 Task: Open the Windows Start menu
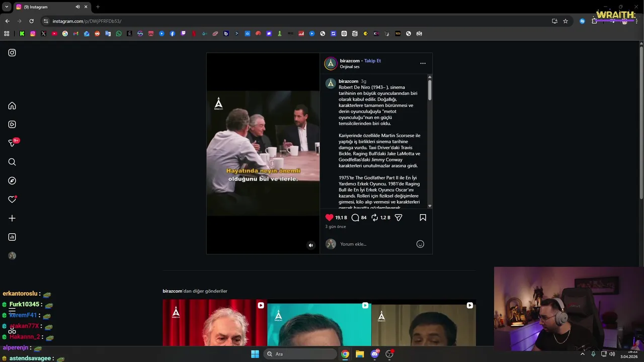255,354
